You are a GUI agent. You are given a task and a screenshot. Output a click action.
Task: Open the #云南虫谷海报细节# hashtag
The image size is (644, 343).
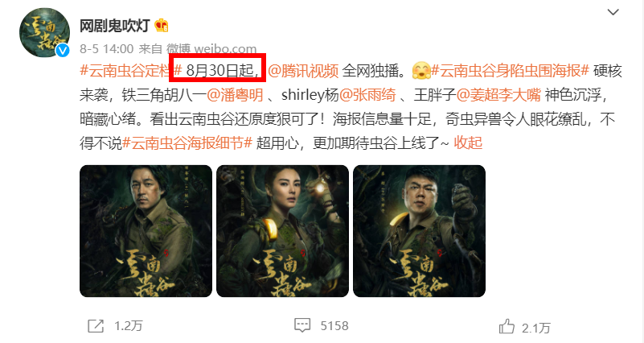[187, 143]
